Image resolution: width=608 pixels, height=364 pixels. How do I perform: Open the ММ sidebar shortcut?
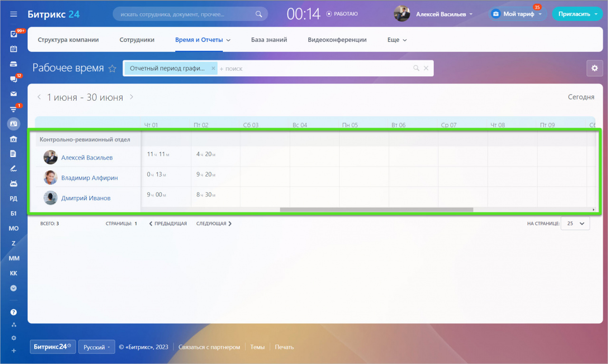[x=13, y=258]
